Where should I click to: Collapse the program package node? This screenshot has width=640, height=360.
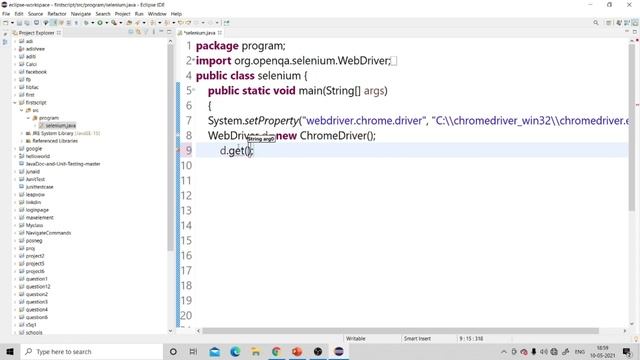coord(29,118)
